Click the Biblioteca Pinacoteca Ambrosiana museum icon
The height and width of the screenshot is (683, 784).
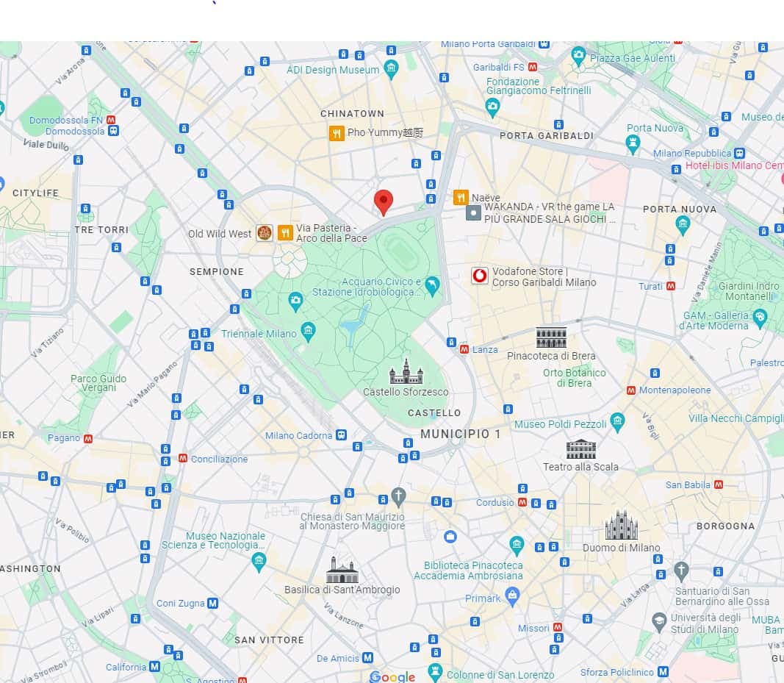(x=517, y=546)
